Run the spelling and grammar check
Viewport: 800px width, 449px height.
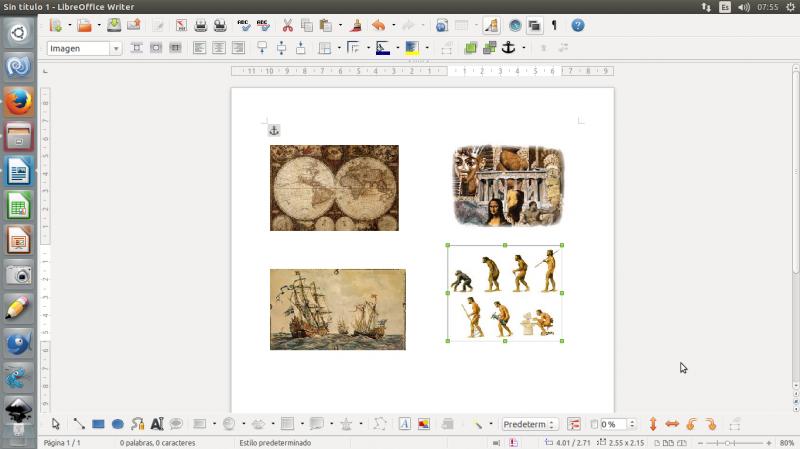pyautogui.click(x=243, y=26)
